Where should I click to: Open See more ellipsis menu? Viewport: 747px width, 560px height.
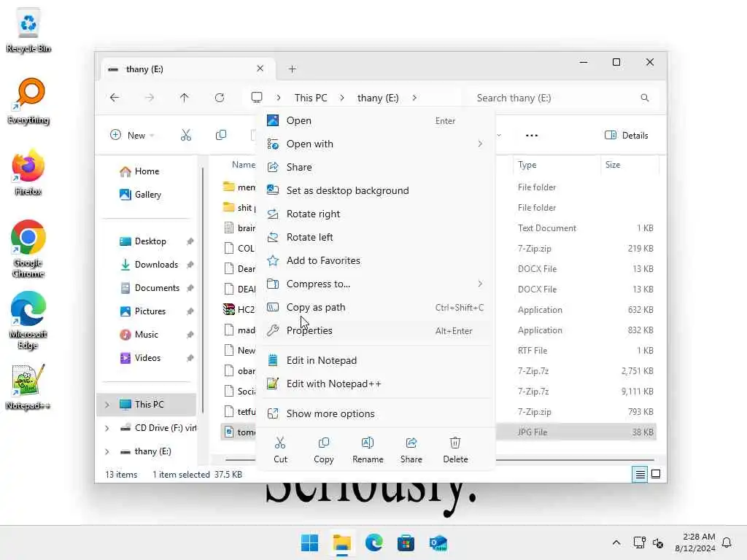pyautogui.click(x=532, y=135)
